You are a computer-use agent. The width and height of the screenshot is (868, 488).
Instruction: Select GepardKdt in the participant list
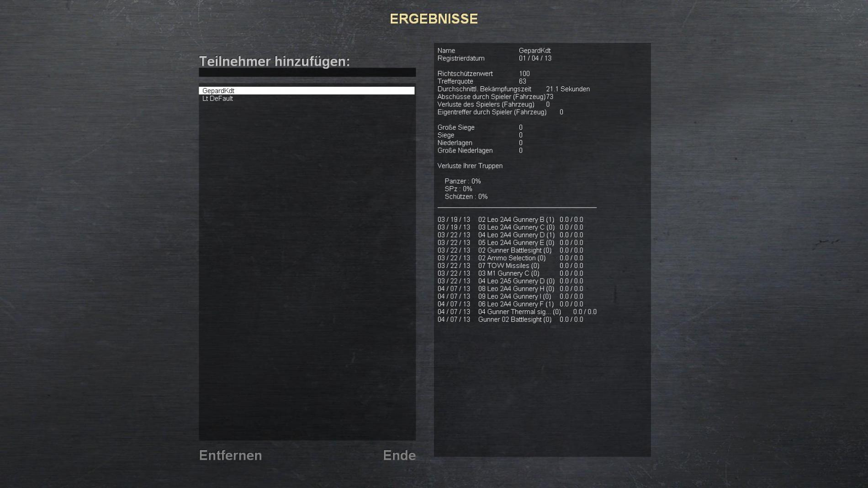[307, 91]
